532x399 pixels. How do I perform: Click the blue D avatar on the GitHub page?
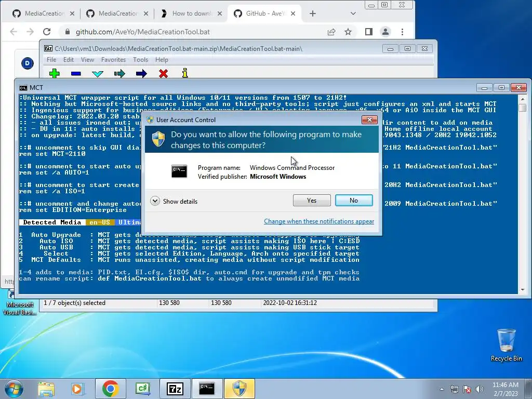point(28,63)
